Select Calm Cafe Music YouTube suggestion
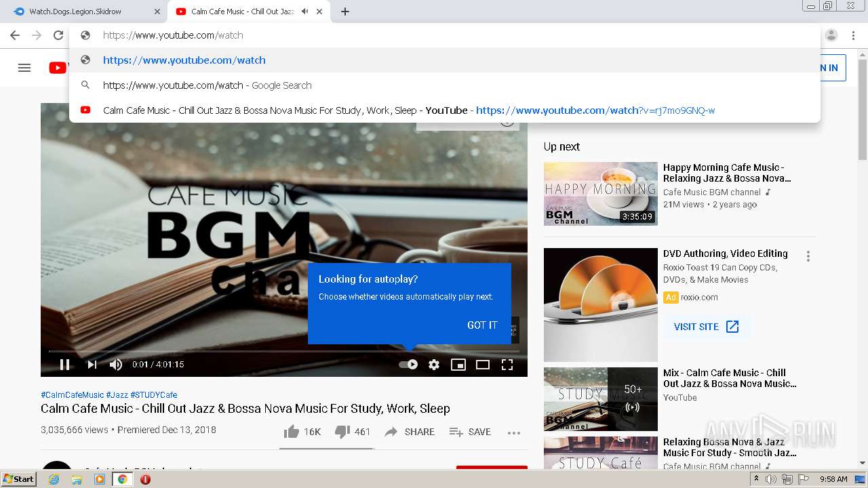The height and width of the screenshot is (488, 868). click(445, 110)
